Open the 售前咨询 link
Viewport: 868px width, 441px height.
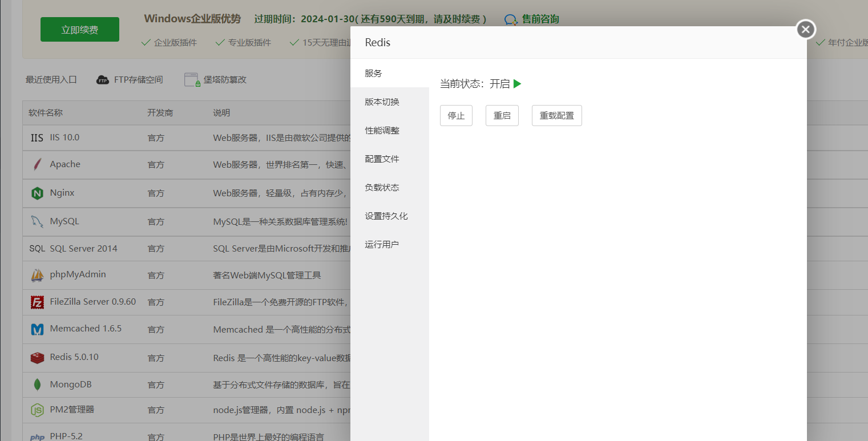(540, 19)
